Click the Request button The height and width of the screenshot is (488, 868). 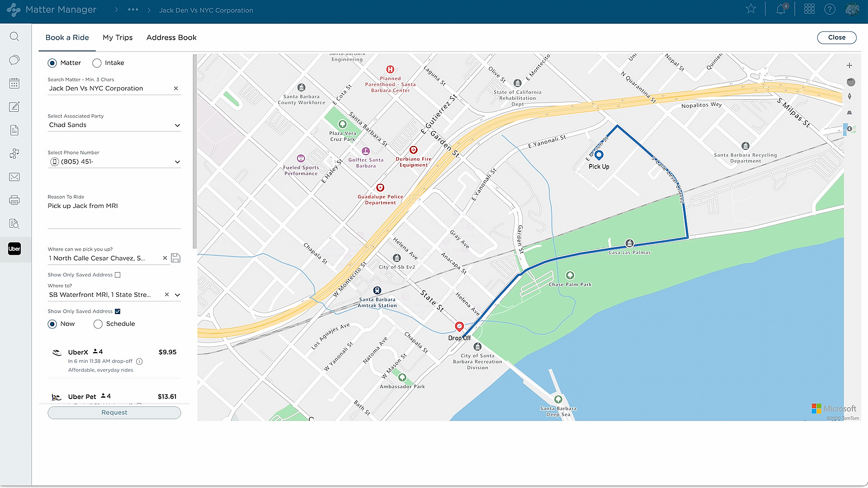(114, 413)
